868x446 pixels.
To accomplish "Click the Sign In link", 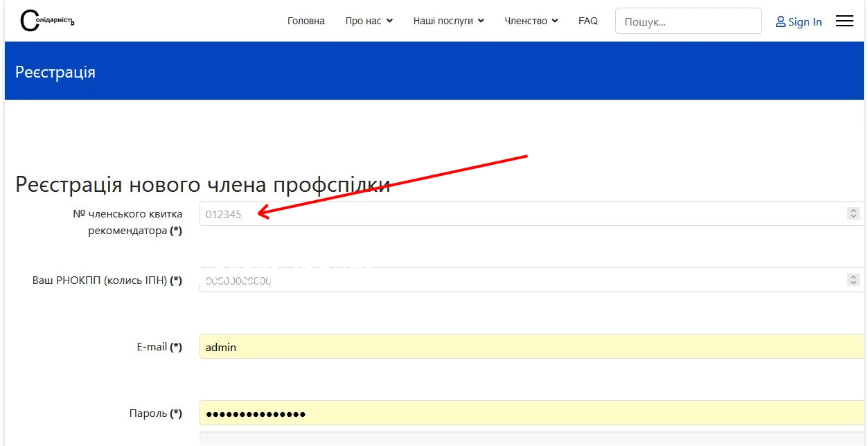I will [799, 21].
